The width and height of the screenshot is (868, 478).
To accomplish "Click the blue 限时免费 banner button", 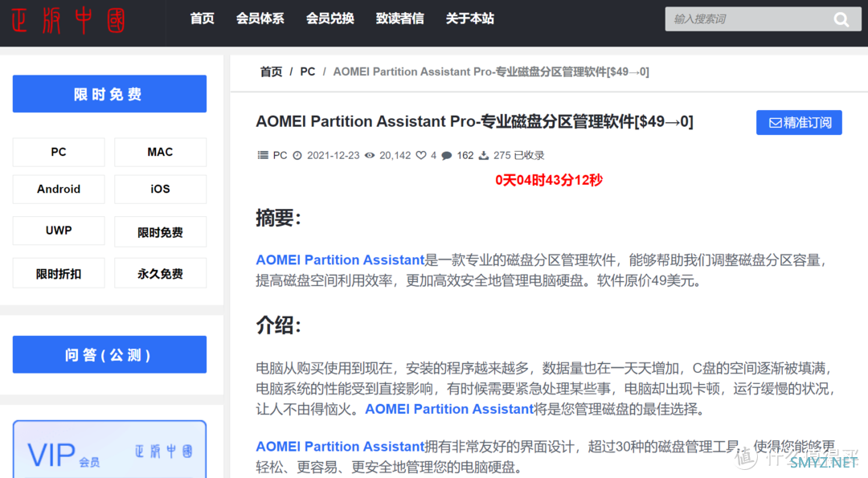I will (109, 94).
